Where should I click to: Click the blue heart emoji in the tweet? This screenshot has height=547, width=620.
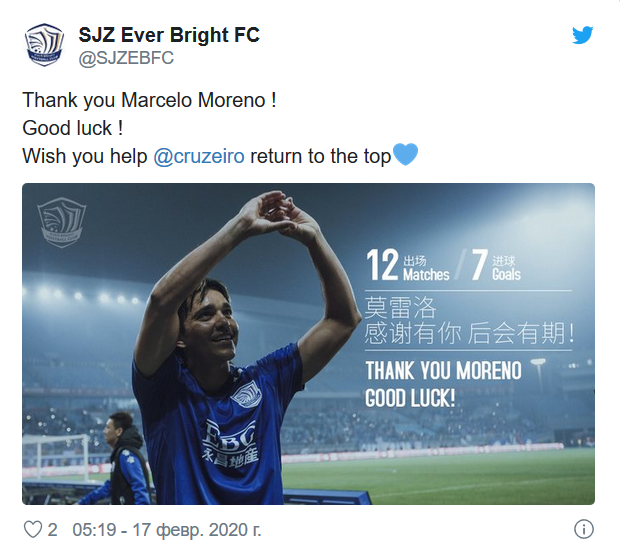pyautogui.click(x=405, y=156)
